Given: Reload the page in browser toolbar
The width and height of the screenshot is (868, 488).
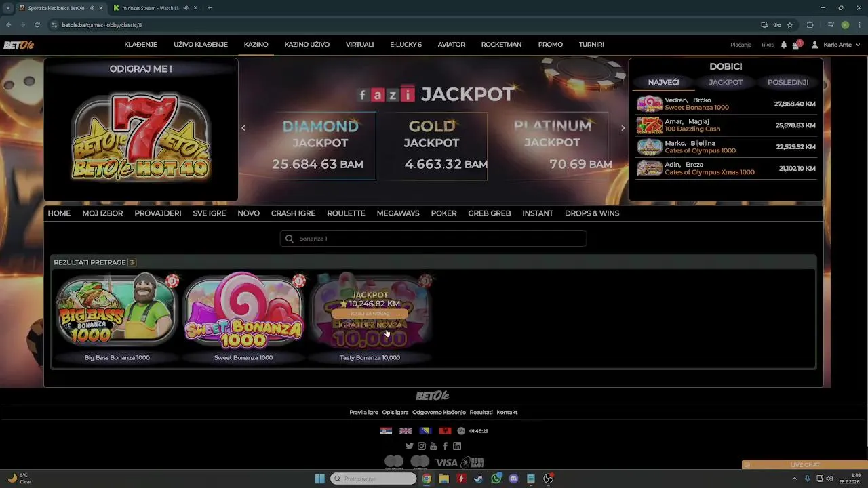Looking at the screenshot, I should (x=37, y=25).
